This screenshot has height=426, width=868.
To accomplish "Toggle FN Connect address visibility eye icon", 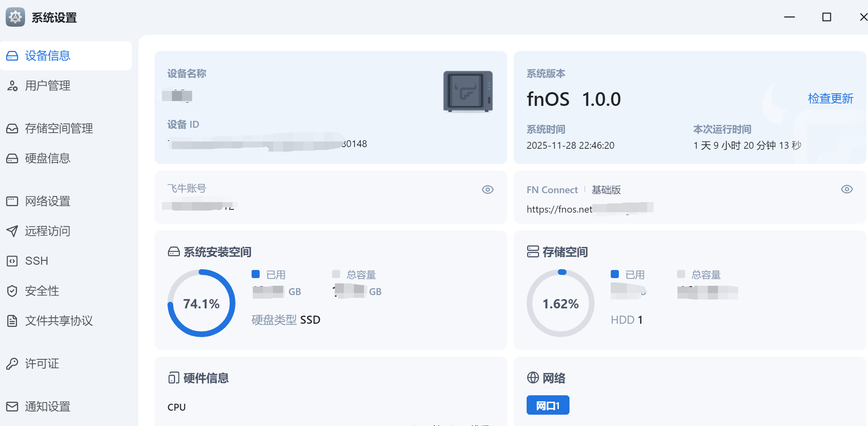I will (847, 189).
